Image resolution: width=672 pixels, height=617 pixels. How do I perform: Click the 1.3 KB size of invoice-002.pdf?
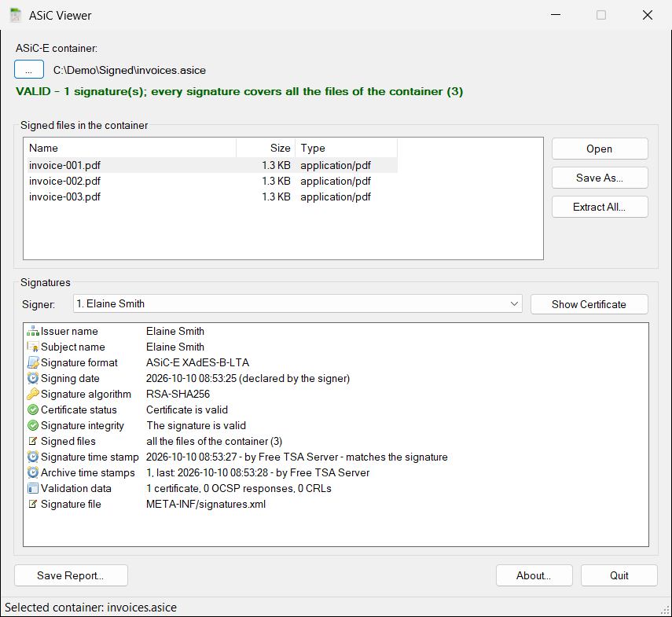(x=276, y=182)
